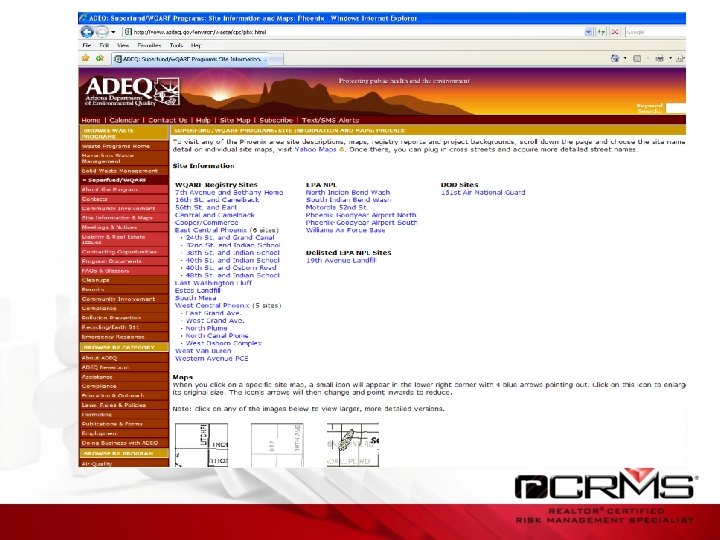Click the Print toolbar icon
This screenshot has width=720, height=540.
(660, 58)
